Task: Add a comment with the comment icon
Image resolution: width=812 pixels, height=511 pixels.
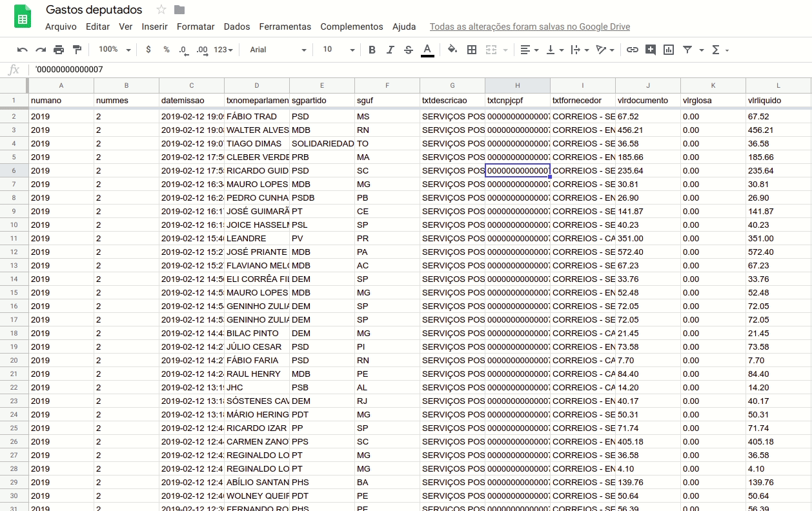Action: coord(651,50)
